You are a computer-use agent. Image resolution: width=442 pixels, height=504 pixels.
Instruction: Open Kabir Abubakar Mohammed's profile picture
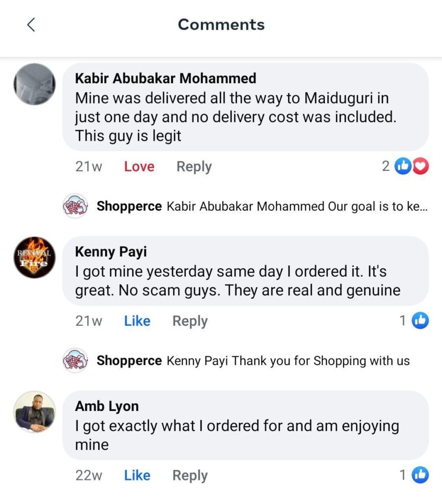tap(34, 84)
